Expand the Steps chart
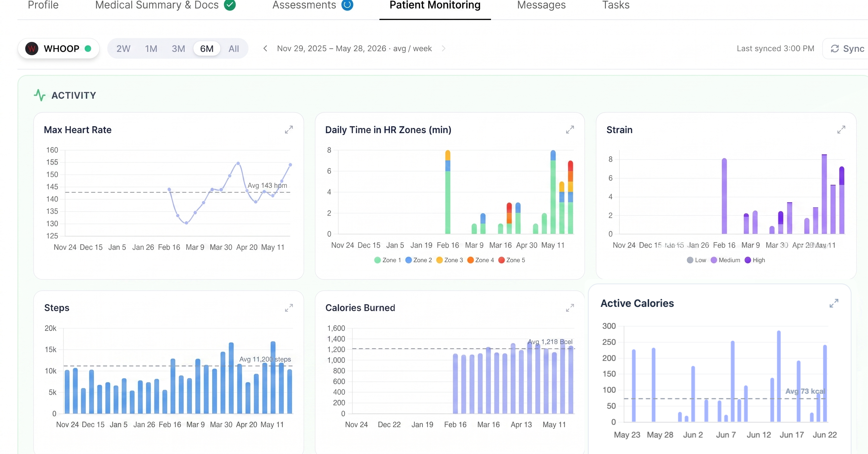Viewport: 868px width, 454px height. pos(289,307)
